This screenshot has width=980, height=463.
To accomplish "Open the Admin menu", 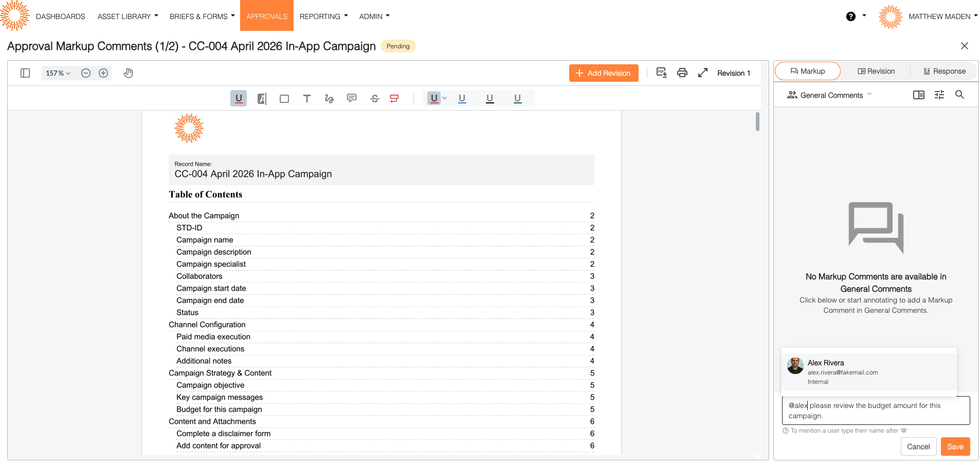I will point(374,16).
